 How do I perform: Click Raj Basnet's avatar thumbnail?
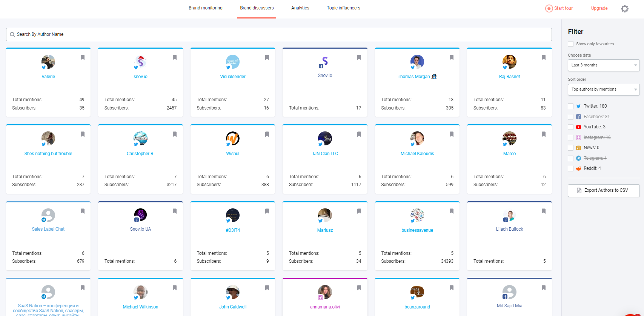pos(509,62)
